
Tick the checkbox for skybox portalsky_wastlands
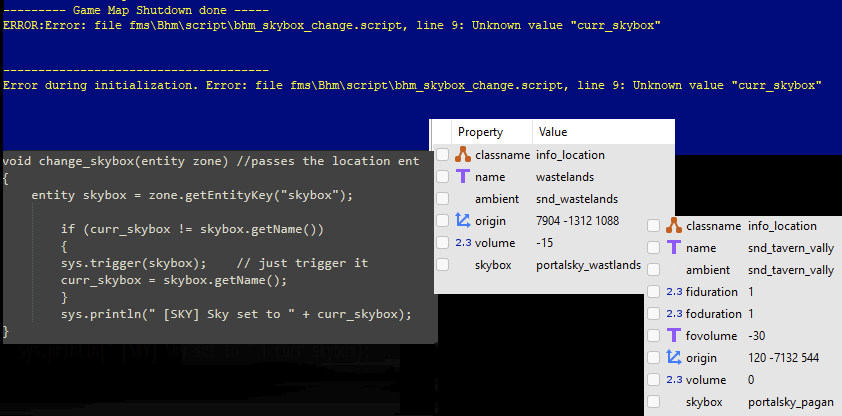[442, 265]
